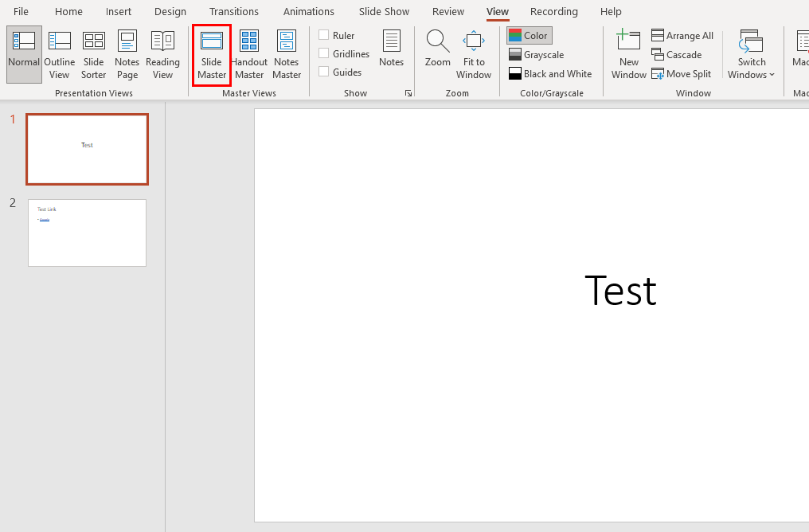Image resolution: width=809 pixels, height=532 pixels.
Task: Click Arrange All button
Action: coord(682,36)
